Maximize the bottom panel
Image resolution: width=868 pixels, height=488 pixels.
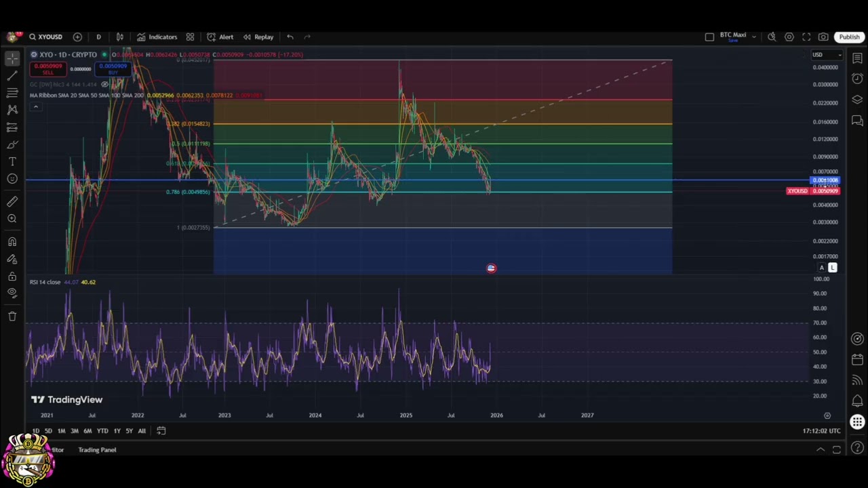click(837, 450)
